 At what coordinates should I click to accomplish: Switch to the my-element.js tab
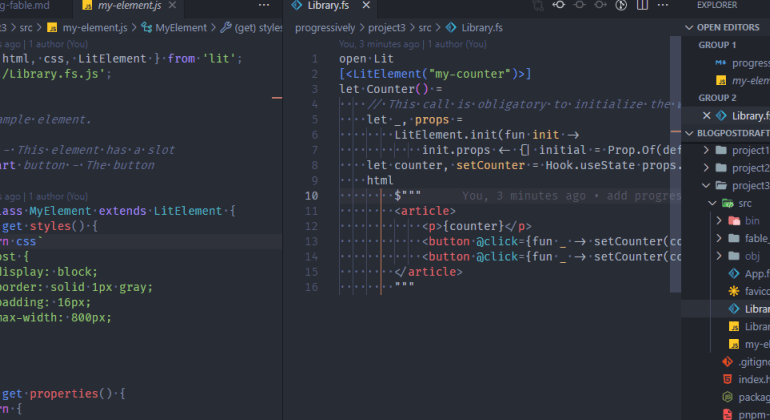tap(129, 7)
